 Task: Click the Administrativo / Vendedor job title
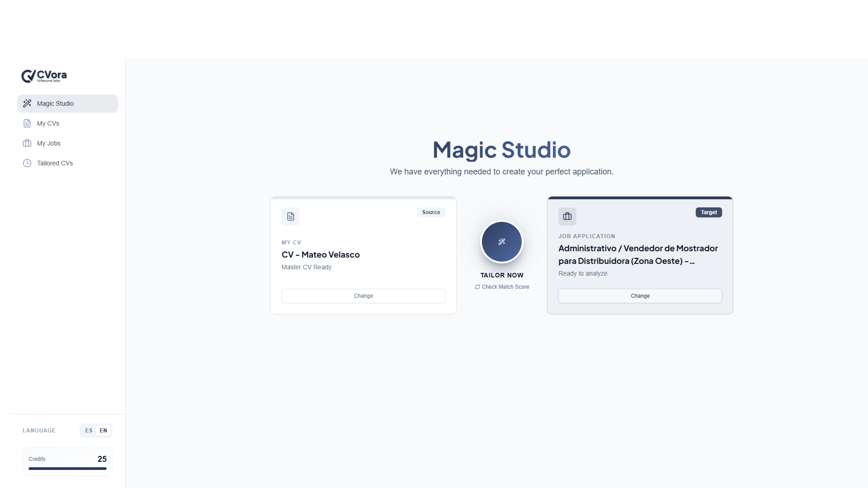tap(637, 254)
